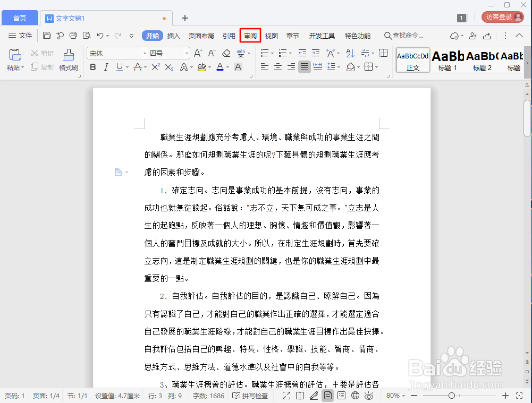Click the Print icon in quick toolbar
Screen dimensions: 532x403
coord(73,36)
